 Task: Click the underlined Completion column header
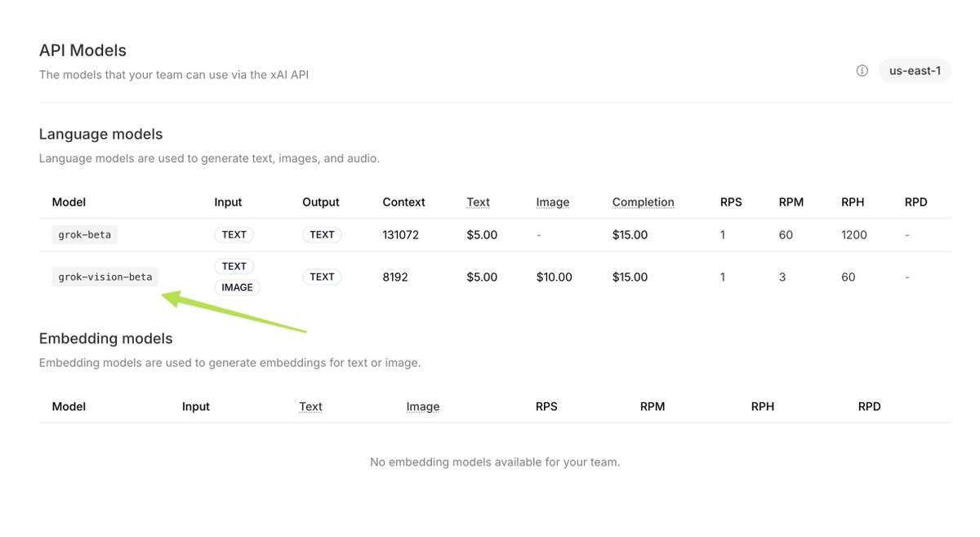(644, 202)
